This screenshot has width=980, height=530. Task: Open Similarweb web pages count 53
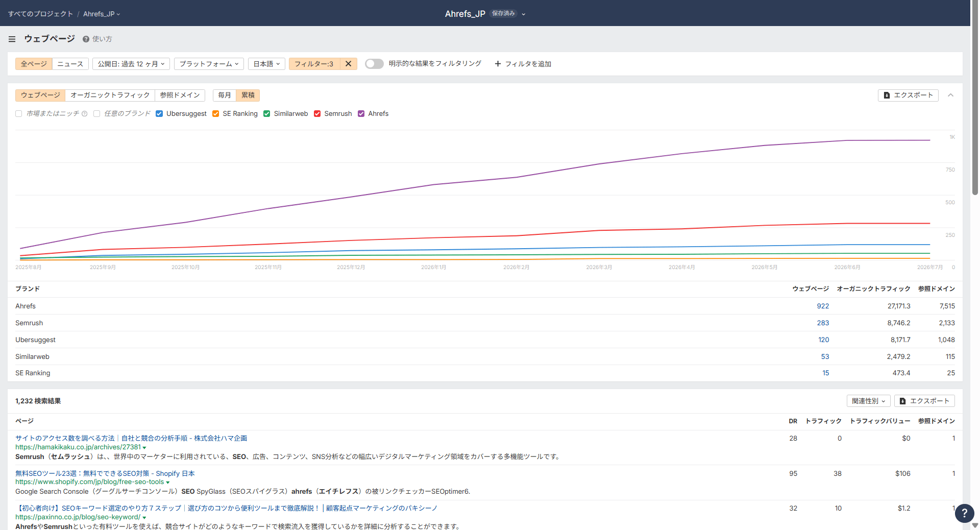pyautogui.click(x=825, y=357)
